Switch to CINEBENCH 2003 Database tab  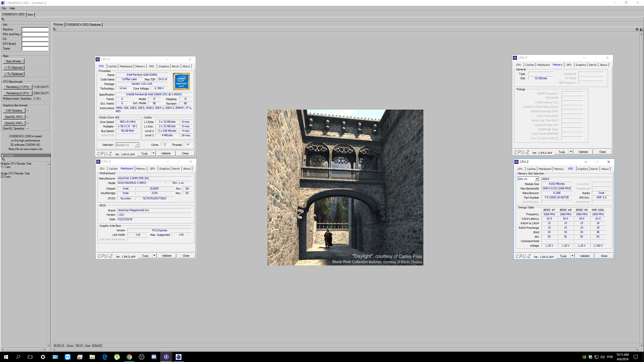point(83,25)
